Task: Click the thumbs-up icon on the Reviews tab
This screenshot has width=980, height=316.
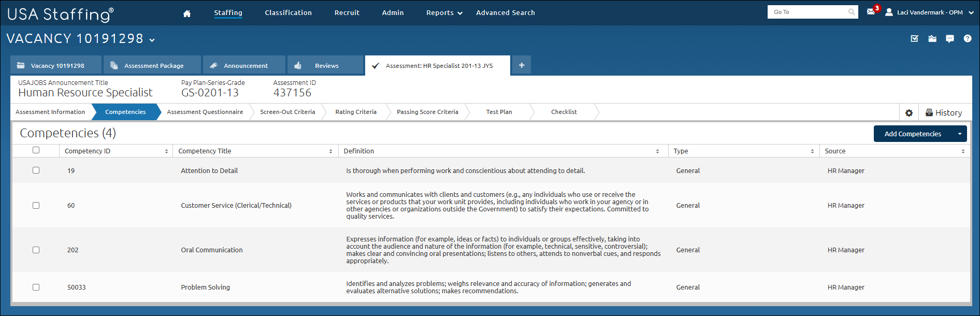Action: coord(298,65)
